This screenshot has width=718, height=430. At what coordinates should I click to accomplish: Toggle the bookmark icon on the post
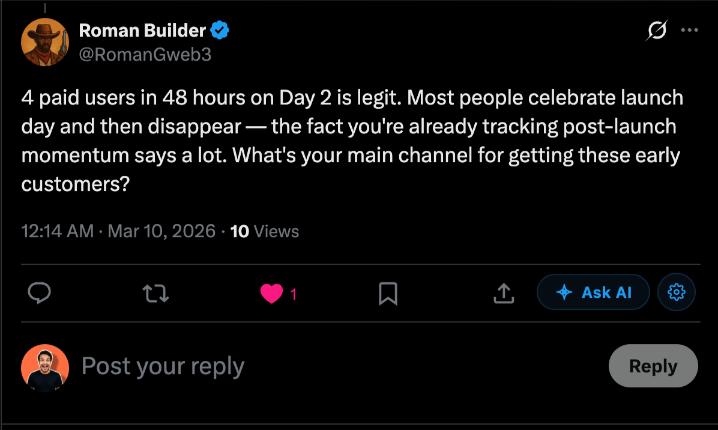[x=388, y=293]
